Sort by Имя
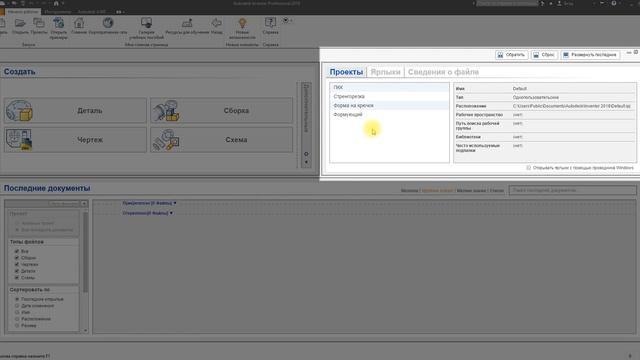The width and height of the screenshot is (640, 360). (17, 312)
